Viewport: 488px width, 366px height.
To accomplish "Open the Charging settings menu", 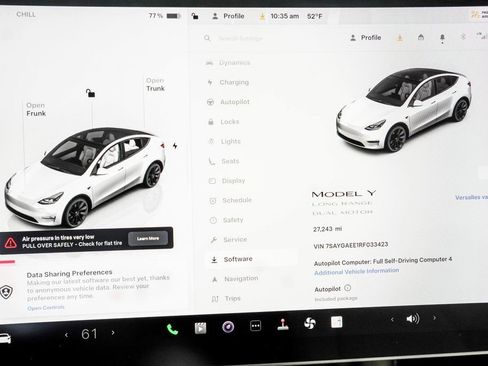I will (x=228, y=82).
